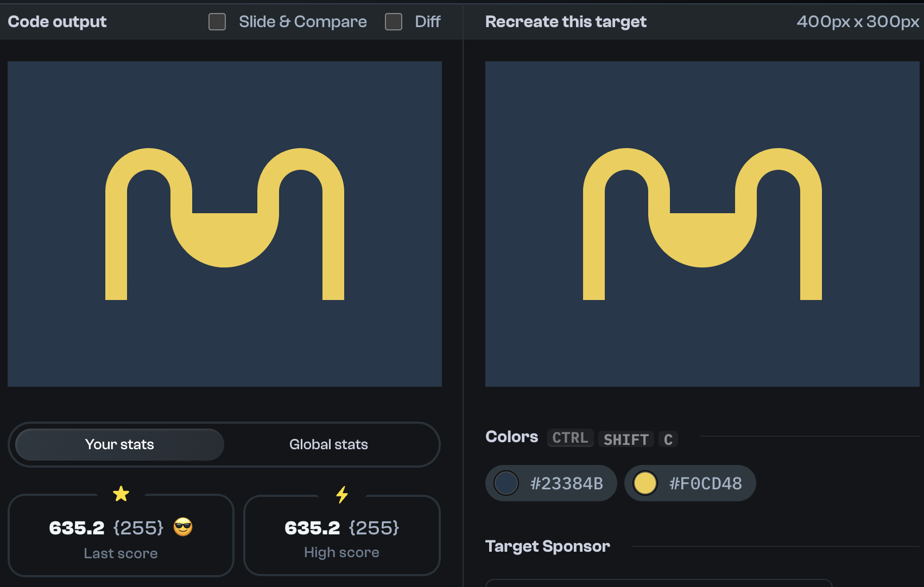Select the Your stats tab
924x587 pixels.
[118, 444]
